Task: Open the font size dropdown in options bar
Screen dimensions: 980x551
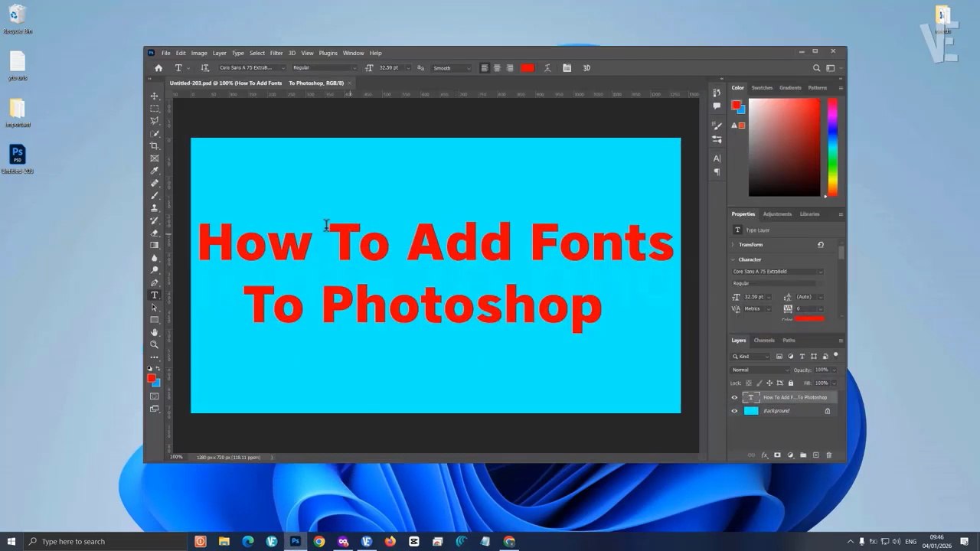Action: [x=408, y=68]
